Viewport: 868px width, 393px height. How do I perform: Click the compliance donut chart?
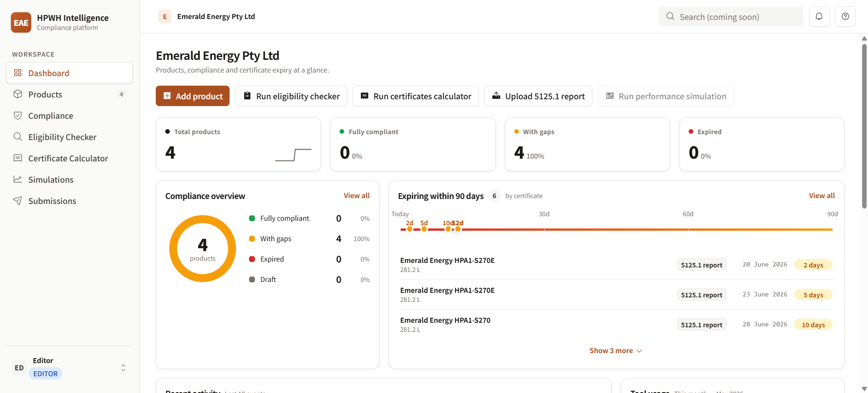(x=202, y=248)
